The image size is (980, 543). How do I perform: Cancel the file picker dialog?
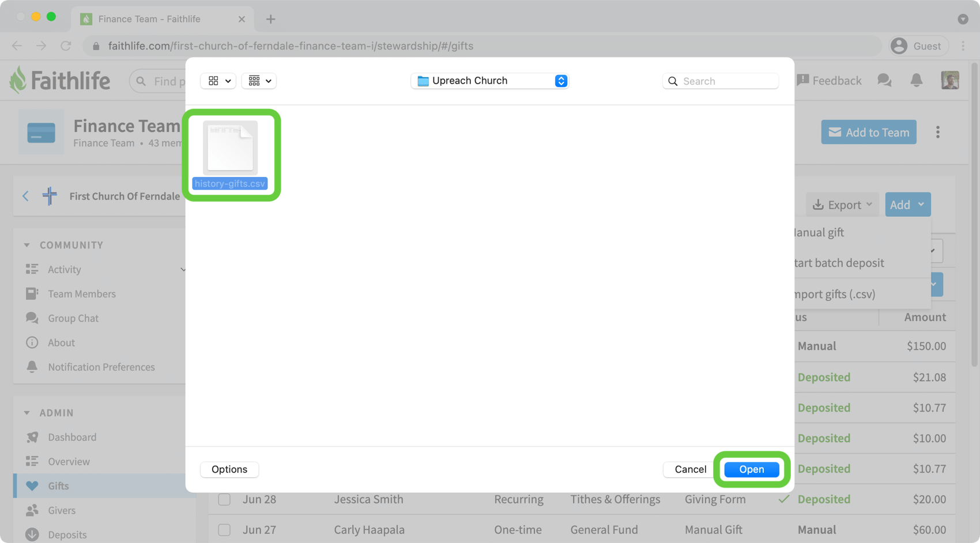(x=690, y=469)
